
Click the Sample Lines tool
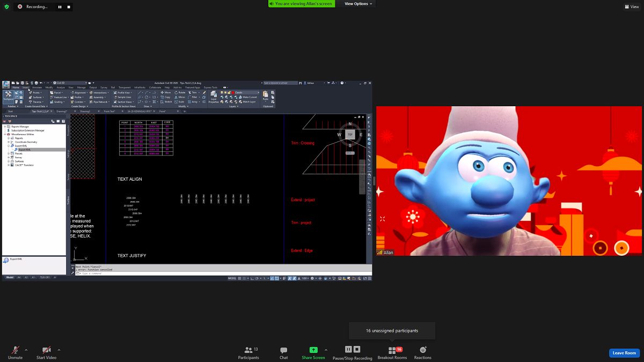pyautogui.click(x=123, y=97)
